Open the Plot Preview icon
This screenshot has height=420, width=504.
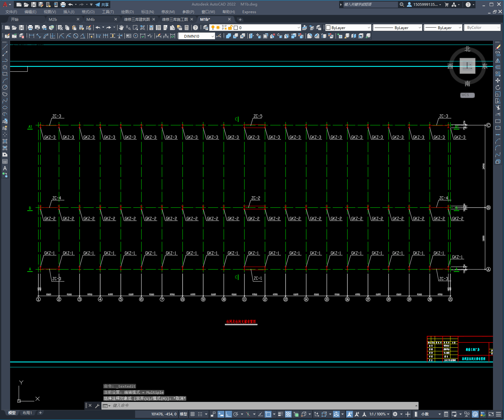tap(37, 28)
